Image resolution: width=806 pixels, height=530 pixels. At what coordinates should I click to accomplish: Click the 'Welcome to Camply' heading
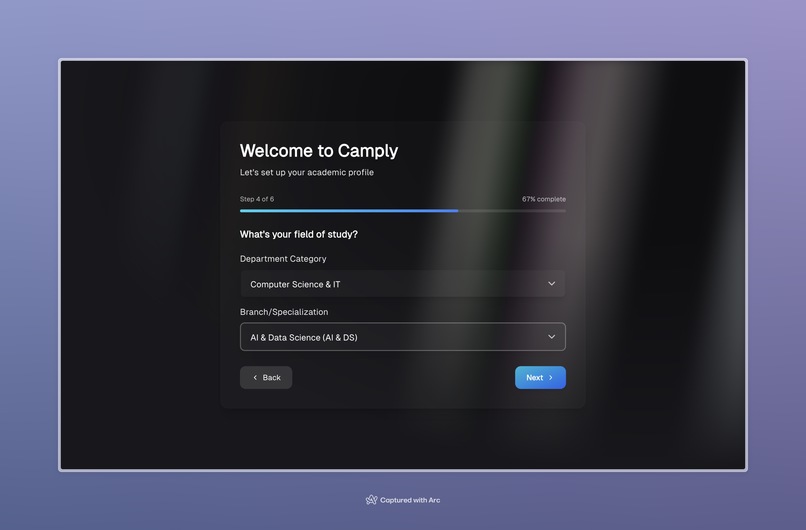pos(319,151)
